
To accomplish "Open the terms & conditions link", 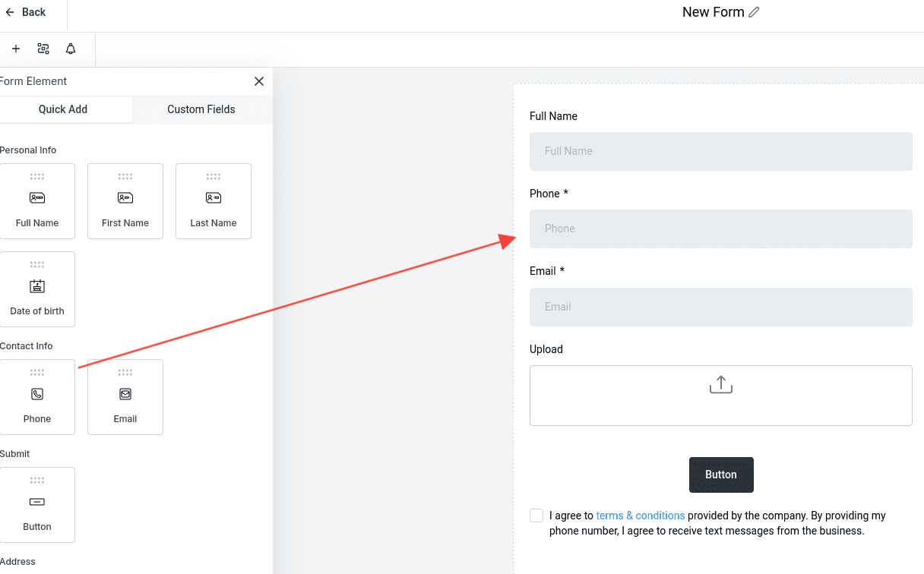I will click(641, 516).
